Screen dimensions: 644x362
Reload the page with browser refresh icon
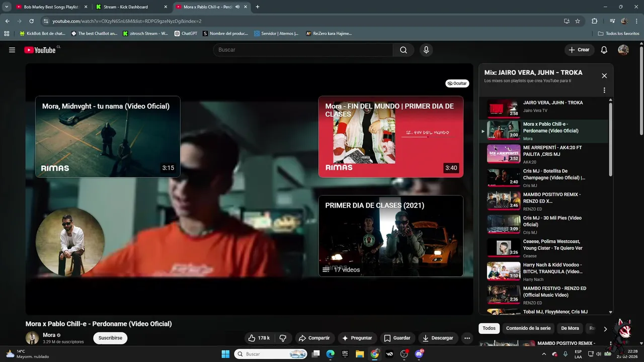(31, 21)
